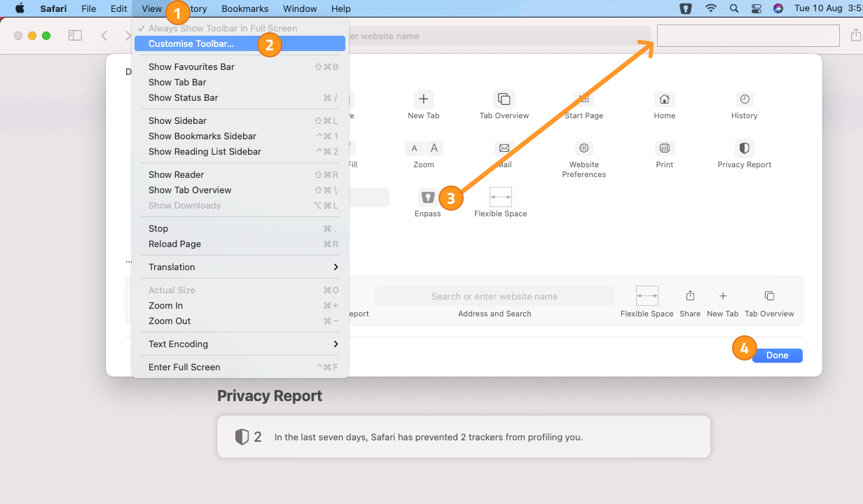Choose Reload Page

coord(240,244)
